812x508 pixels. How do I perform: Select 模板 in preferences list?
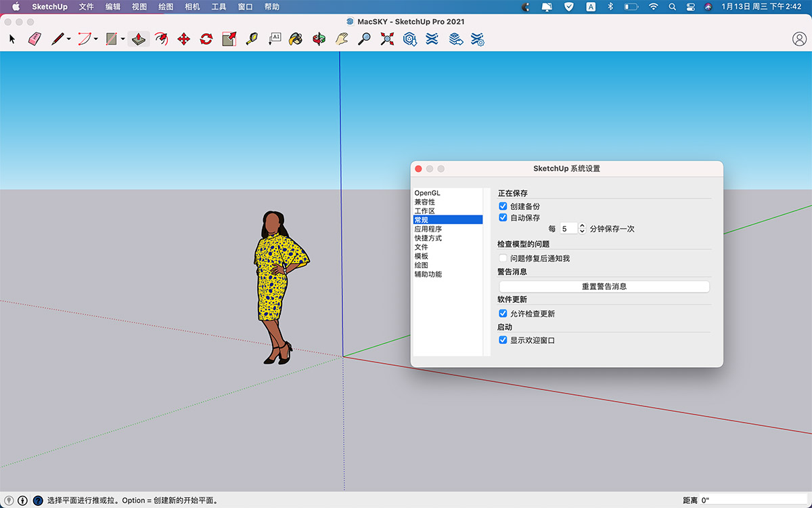(x=448, y=256)
